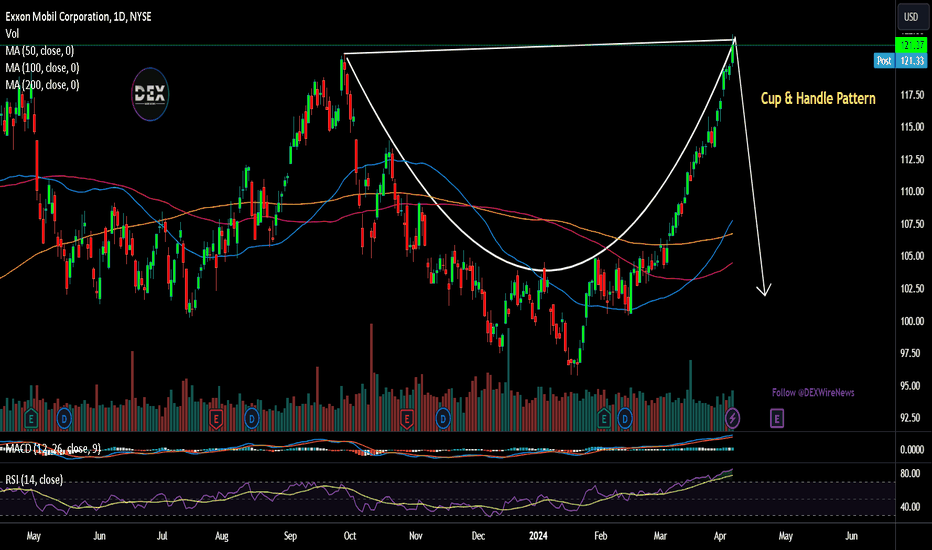The image size is (932, 550).
Task: Click the 100.00 price axis label
Action: [x=912, y=321]
